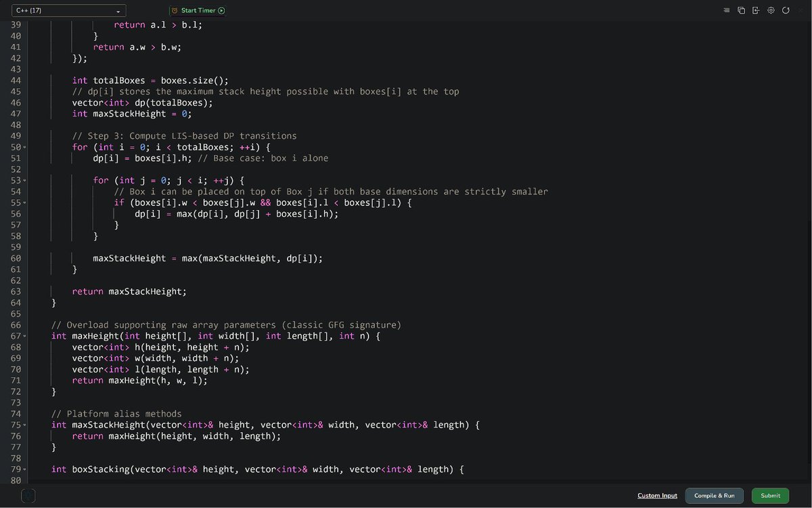Click 'vector<int> w(width, width + n);' line
812x508 pixels.
coord(156,358)
